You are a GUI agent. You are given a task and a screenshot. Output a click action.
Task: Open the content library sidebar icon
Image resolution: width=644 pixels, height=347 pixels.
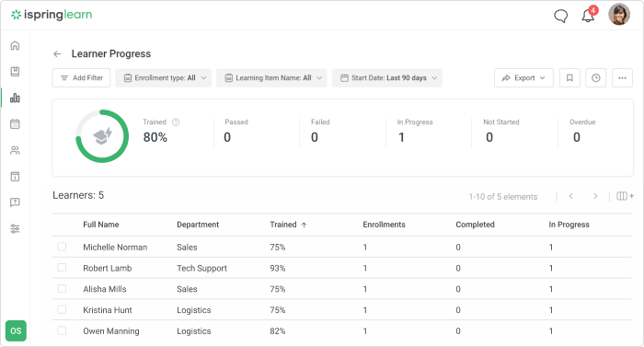coord(15,72)
